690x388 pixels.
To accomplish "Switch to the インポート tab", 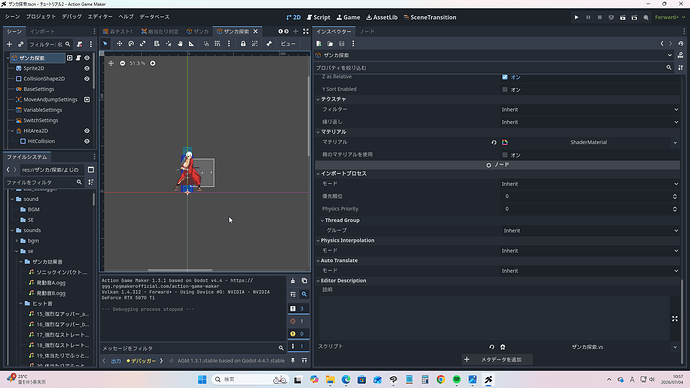I will 42,32.
